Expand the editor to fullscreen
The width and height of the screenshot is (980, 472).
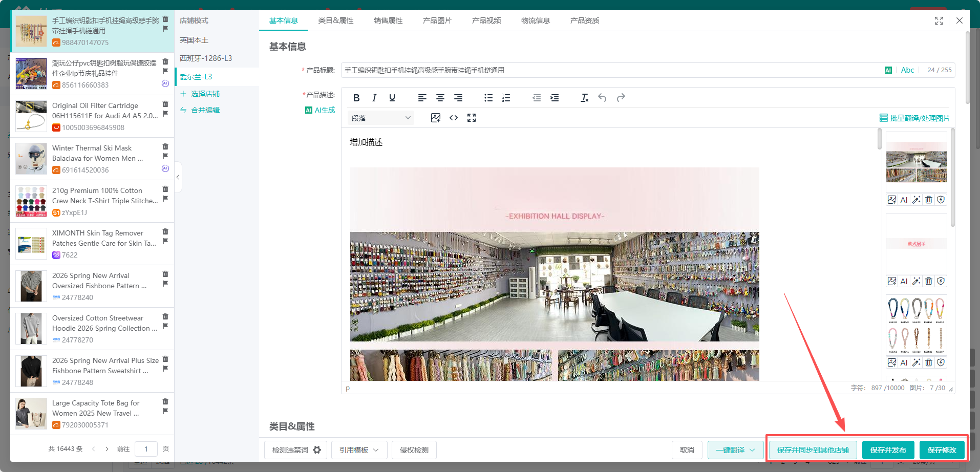point(472,118)
